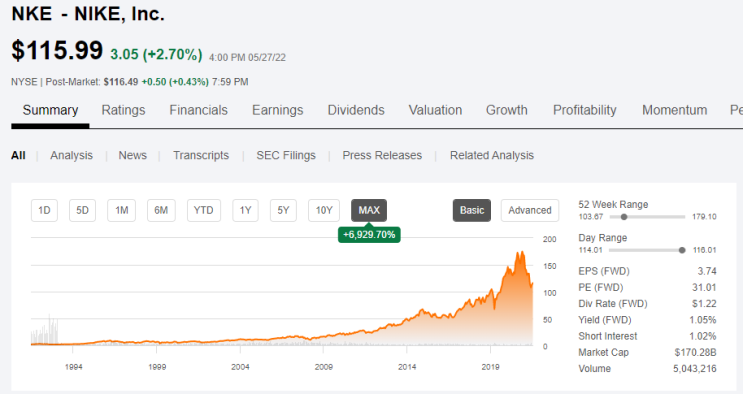The height and width of the screenshot is (394, 743).
Task: Click the Yield (FWD) 1.05% value
Action: tap(703, 320)
